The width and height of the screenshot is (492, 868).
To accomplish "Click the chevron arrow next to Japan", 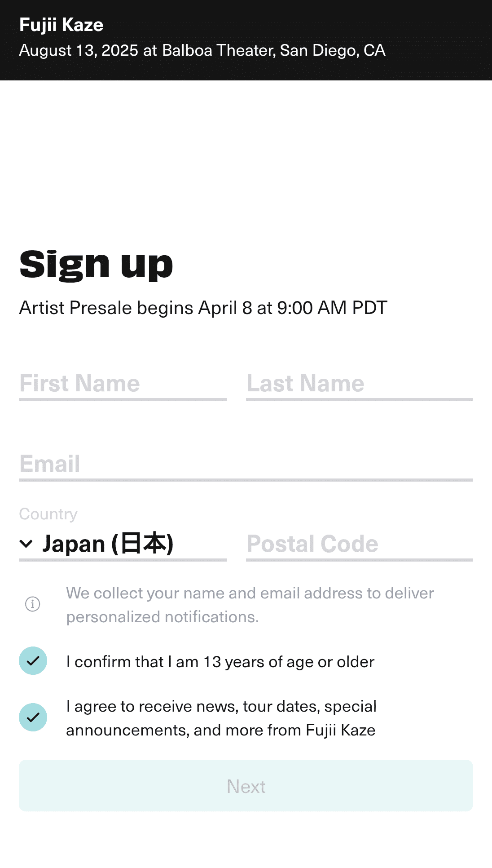I will 26,544.
